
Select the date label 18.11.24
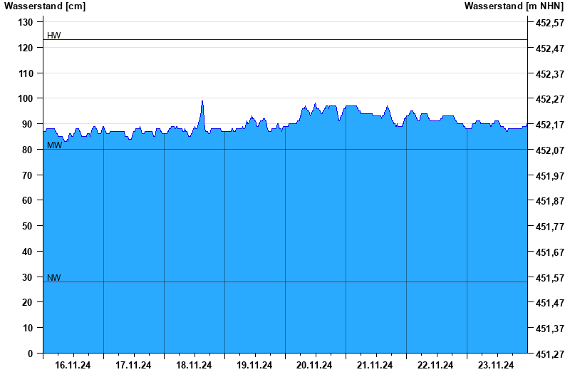tap(194, 365)
